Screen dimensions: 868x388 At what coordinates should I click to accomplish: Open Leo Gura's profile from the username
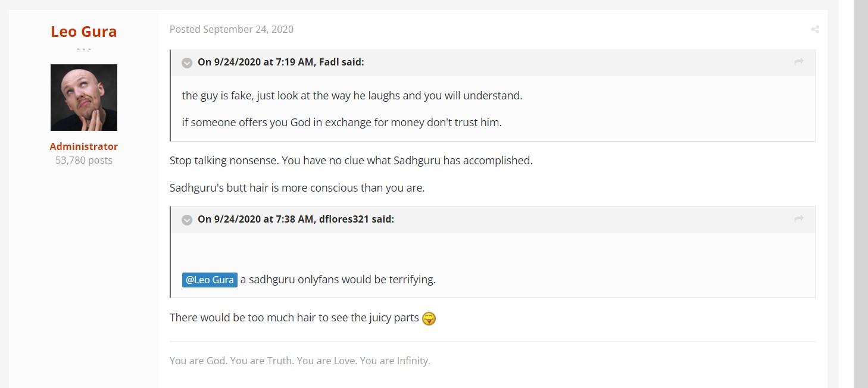(x=84, y=32)
